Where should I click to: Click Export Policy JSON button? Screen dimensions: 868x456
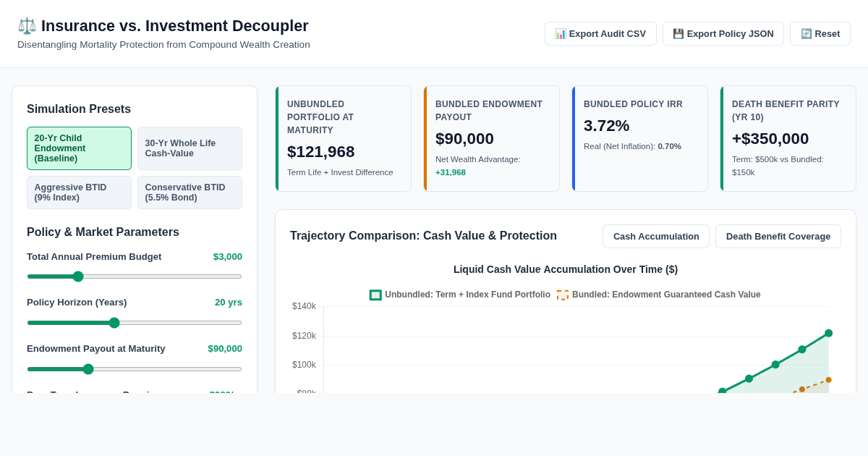point(723,33)
